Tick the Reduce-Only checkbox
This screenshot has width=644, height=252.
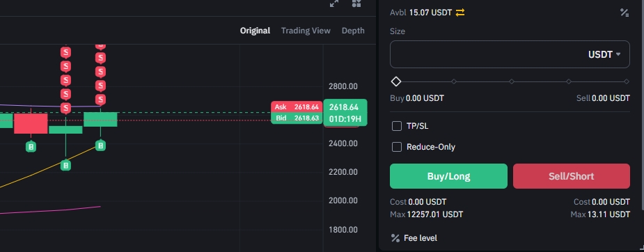[397, 147]
